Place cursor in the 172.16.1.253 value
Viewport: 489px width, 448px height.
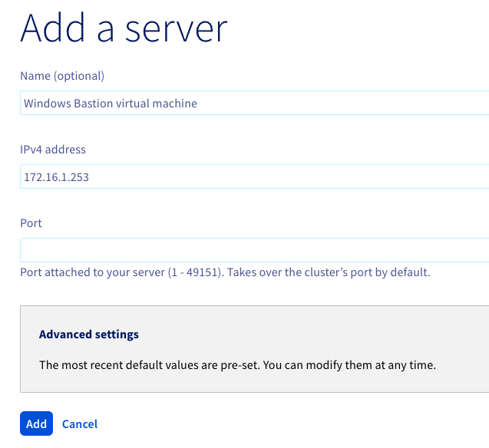[57, 177]
